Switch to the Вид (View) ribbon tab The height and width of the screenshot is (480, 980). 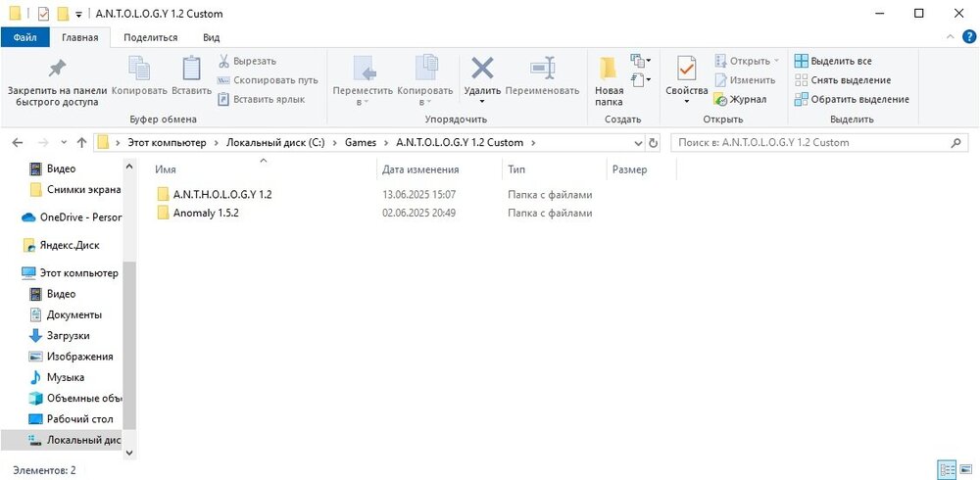point(211,37)
